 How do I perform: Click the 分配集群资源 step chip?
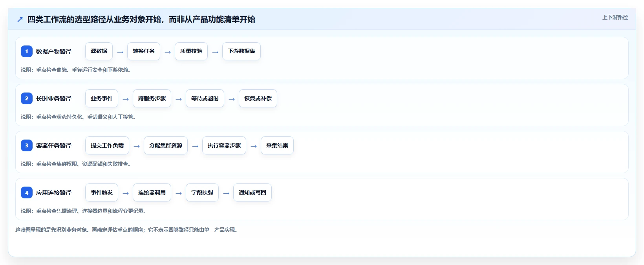pyautogui.click(x=166, y=145)
